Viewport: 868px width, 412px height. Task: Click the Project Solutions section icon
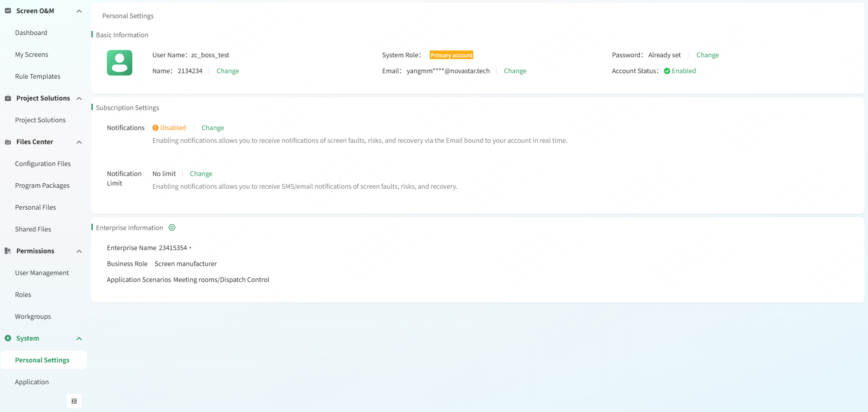click(8, 98)
